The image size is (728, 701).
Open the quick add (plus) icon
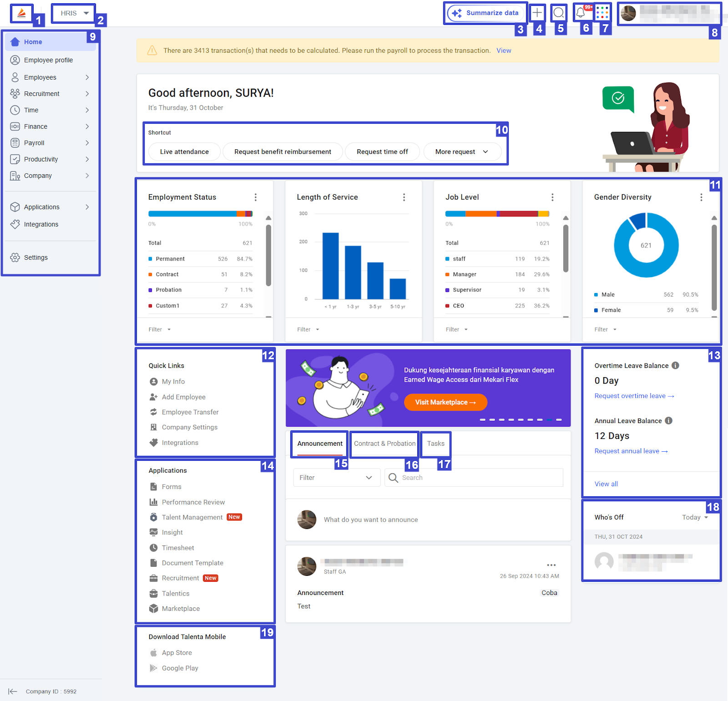click(x=537, y=13)
